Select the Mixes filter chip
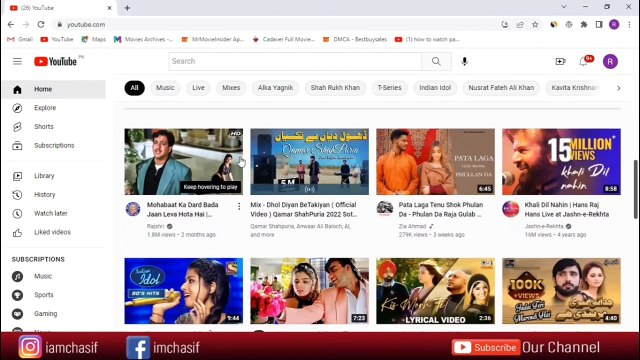The image size is (640, 360). (231, 88)
